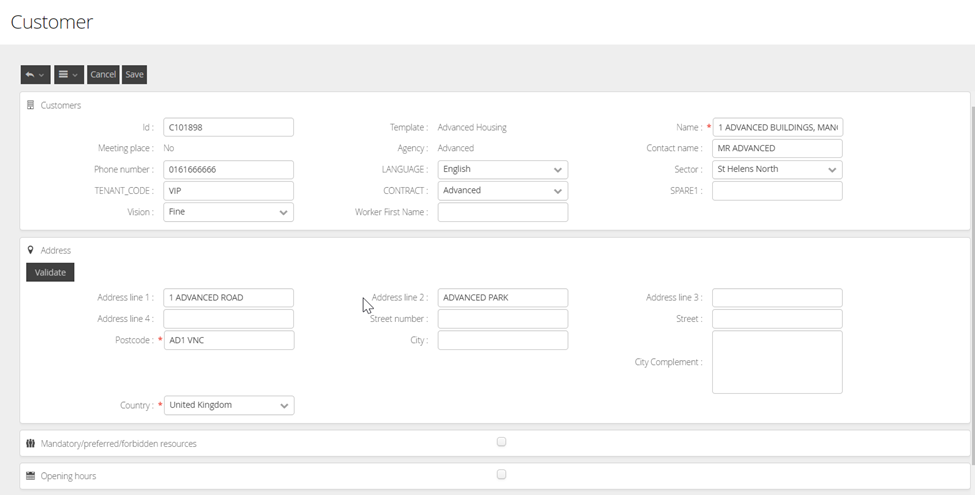Focus the Phone number field

pos(228,170)
